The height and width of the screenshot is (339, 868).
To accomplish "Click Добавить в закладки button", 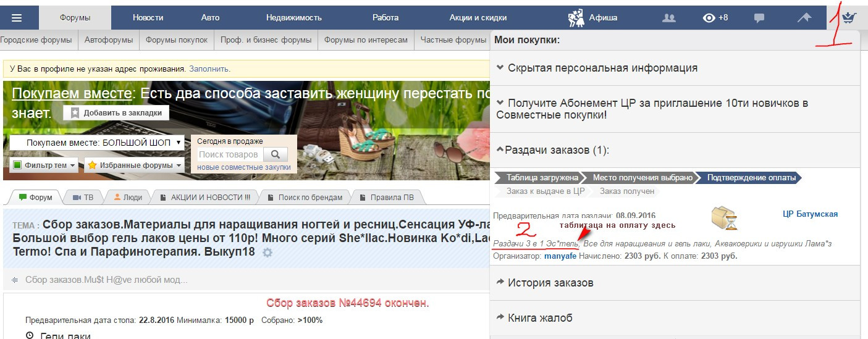I will pos(116,113).
